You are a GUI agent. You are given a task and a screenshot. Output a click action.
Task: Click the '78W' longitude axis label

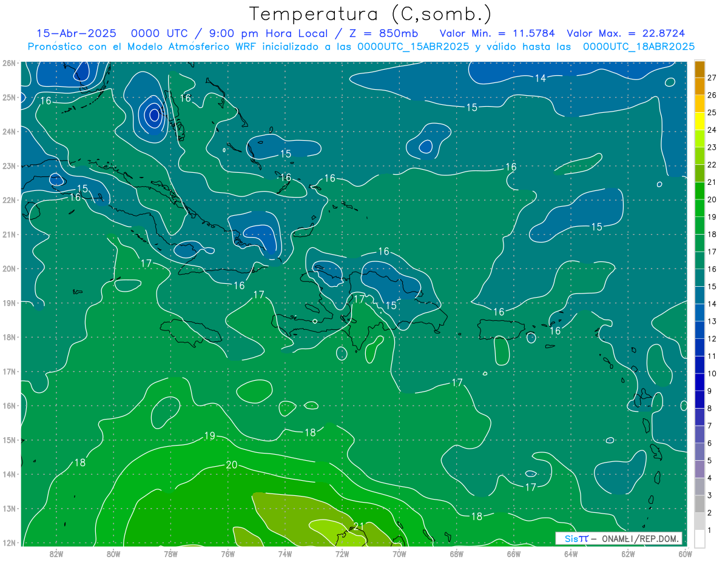coord(170,553)
